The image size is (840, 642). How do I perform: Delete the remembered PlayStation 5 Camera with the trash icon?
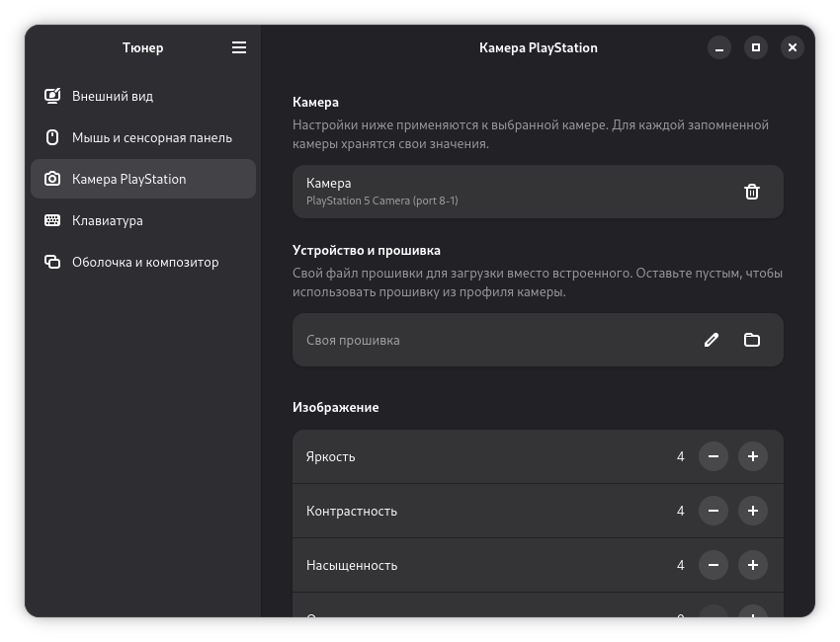pyautogui.click(x=752, y=192)
